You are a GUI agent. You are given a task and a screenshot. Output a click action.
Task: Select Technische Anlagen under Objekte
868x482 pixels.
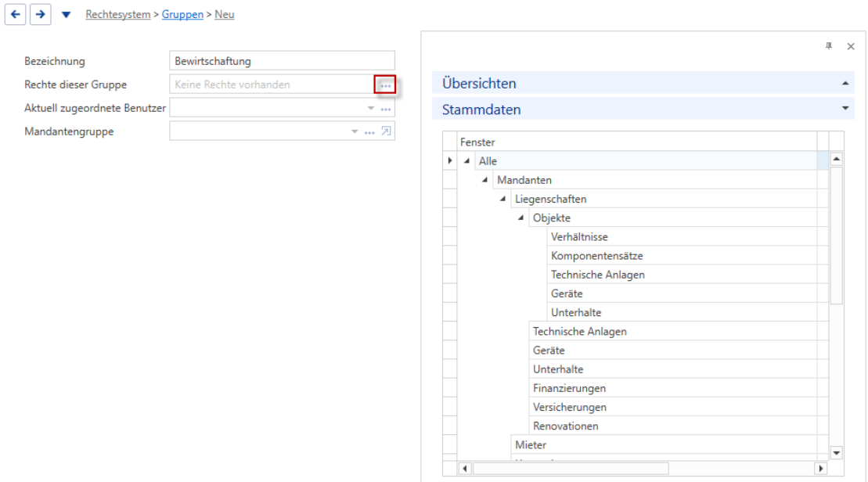(682, 275)
